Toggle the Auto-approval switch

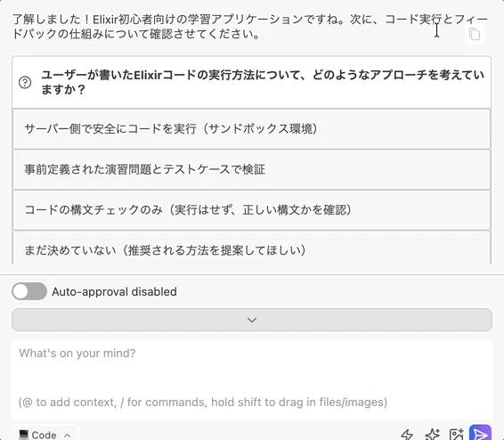[x=29, y=291]
